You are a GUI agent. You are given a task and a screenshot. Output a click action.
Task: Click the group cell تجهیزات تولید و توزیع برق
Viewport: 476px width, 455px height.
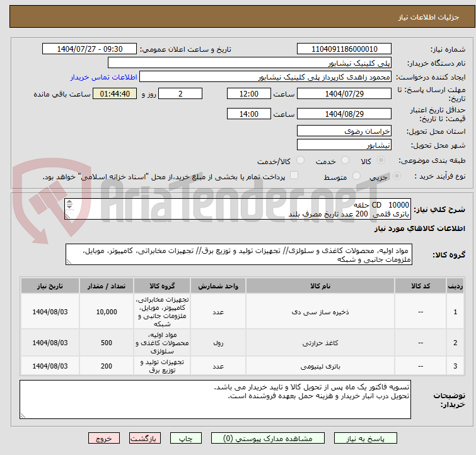(162, 366)
